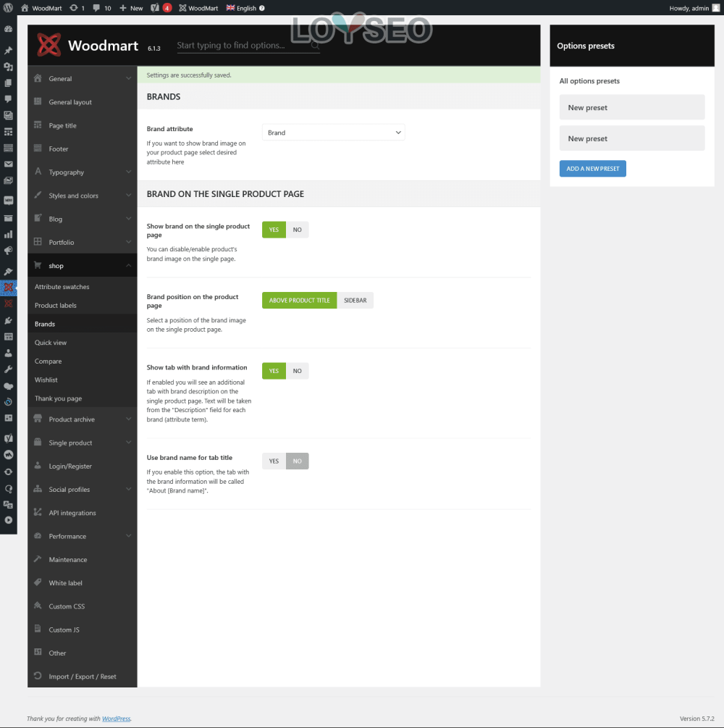Expand the Single product section
The image size is (724, 728).
pyautogui.click(x=82, y=443)
